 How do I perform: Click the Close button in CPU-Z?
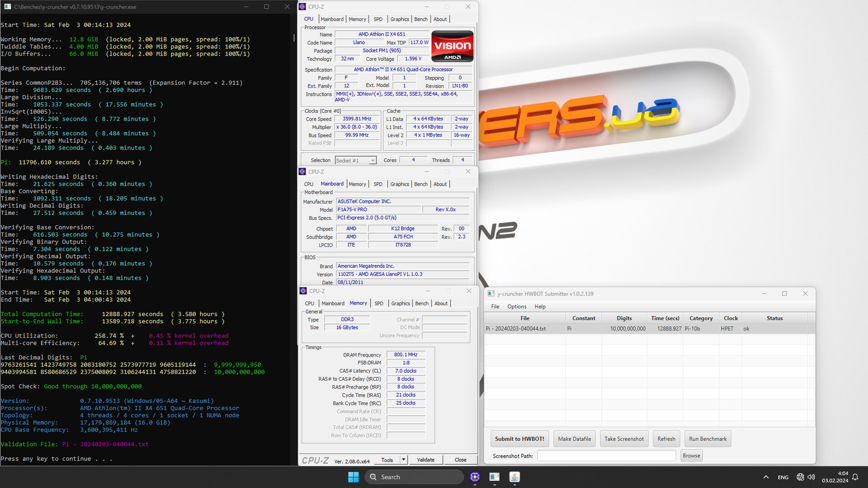point(460,460)
